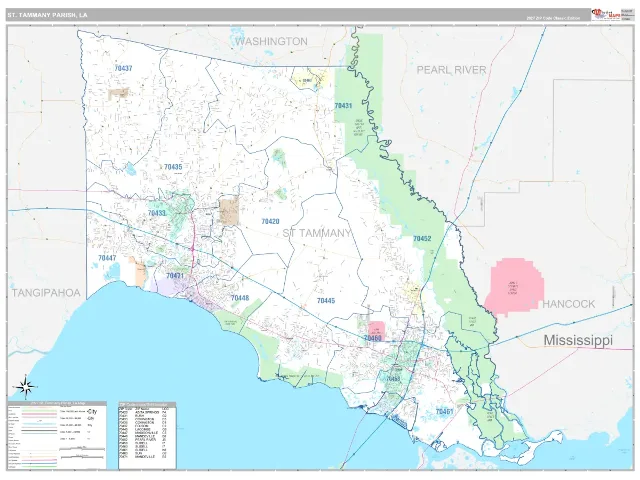Click the PEARL RIVER county label

[451, 70]
